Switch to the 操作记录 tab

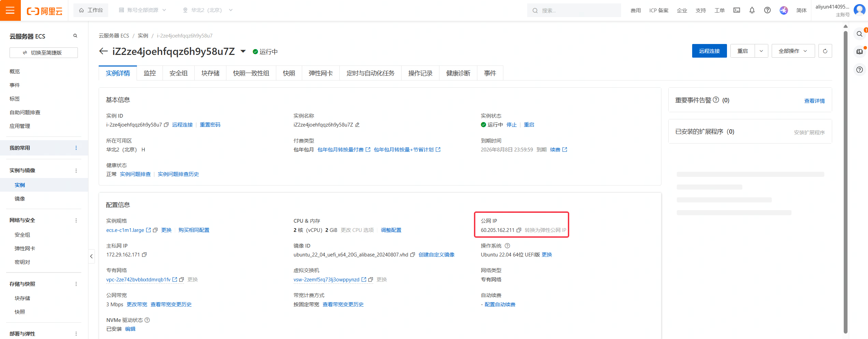click(x=420, y=73)
